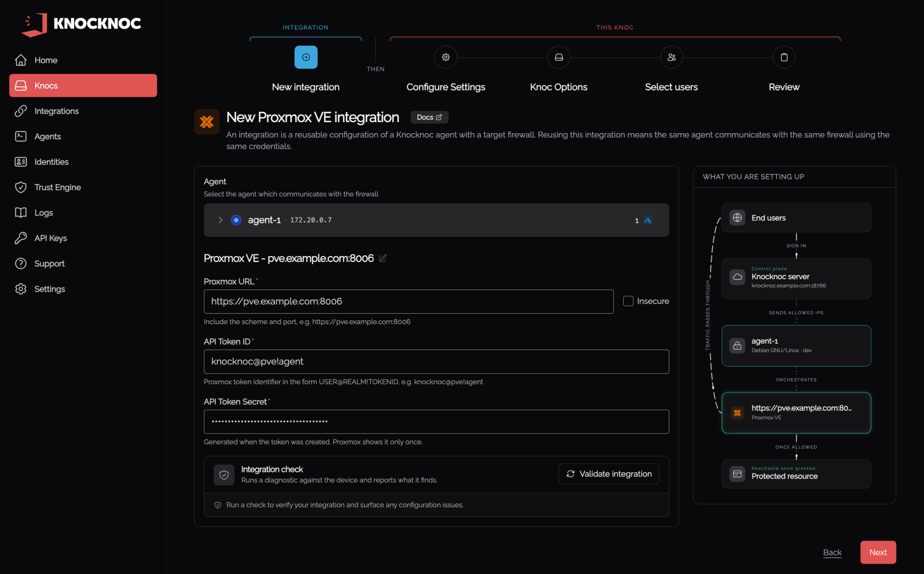Click the Review step label
The height and width of the screenshot is (574, 924).
[784, 87]
